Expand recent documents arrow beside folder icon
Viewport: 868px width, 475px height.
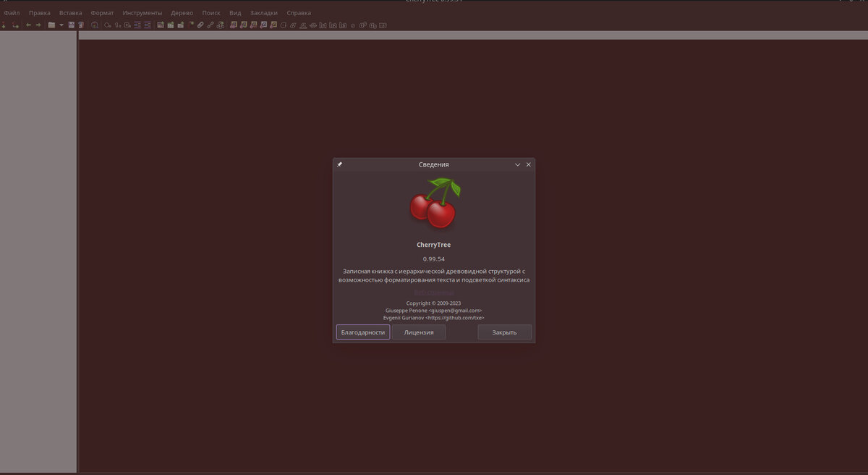[x=61, y=25]
